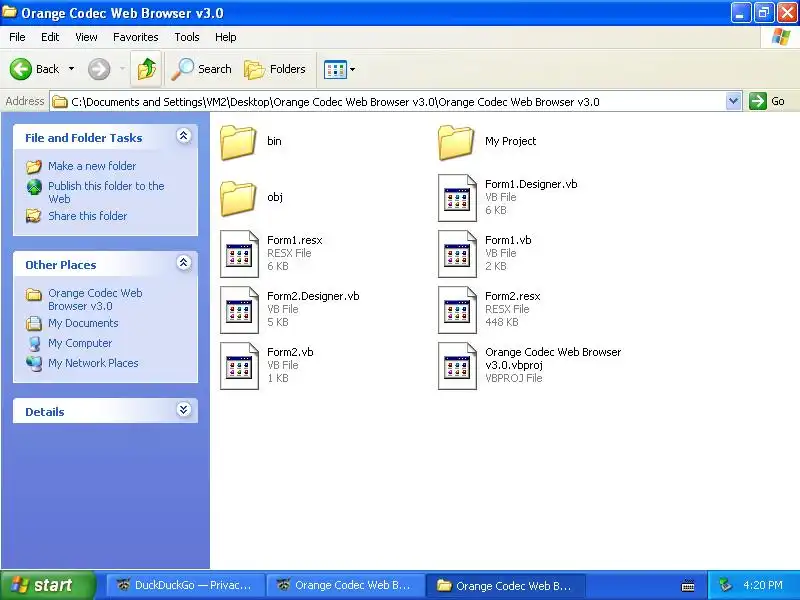Select the Form1.resx file icon

[x=239, y=254]
